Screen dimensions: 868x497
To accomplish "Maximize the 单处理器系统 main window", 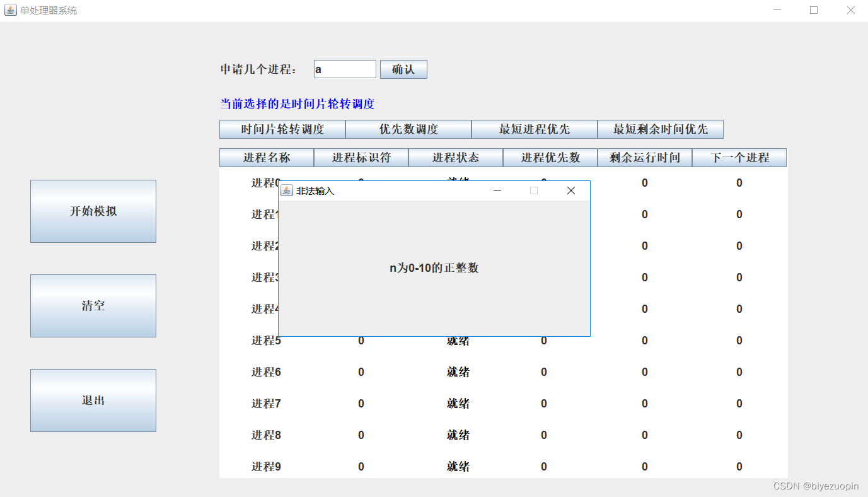I will [814, 10].
